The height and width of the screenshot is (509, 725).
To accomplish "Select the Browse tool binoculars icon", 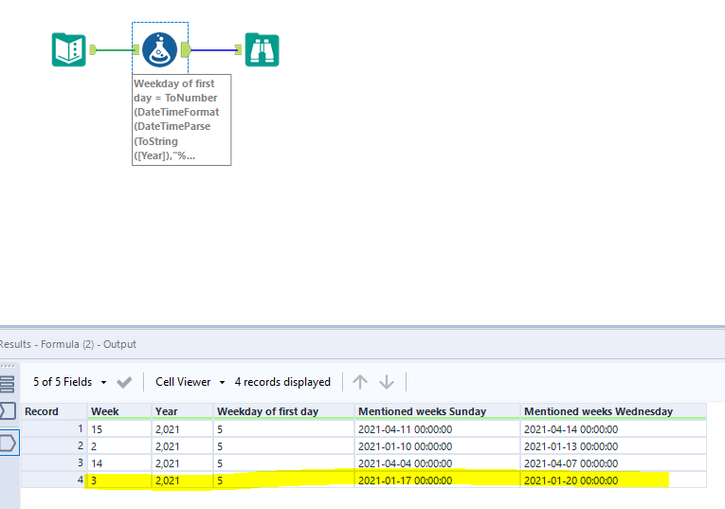I will (262, 49).
